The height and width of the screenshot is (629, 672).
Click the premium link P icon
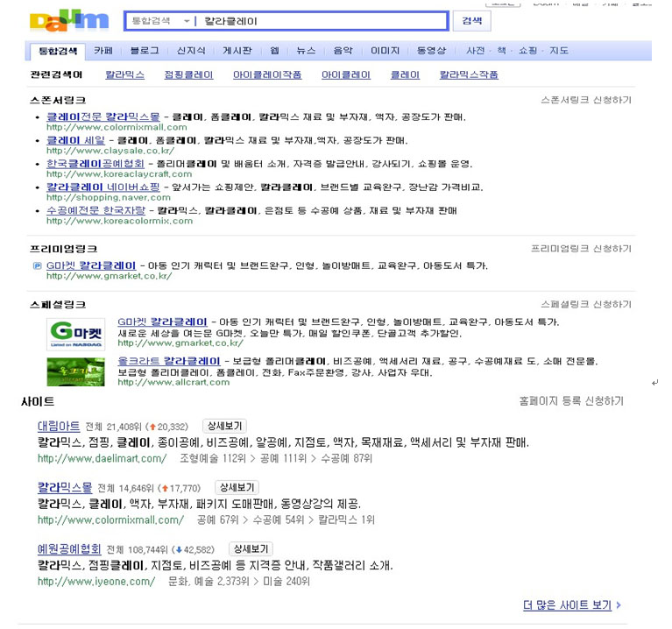[x=38, y=266]
